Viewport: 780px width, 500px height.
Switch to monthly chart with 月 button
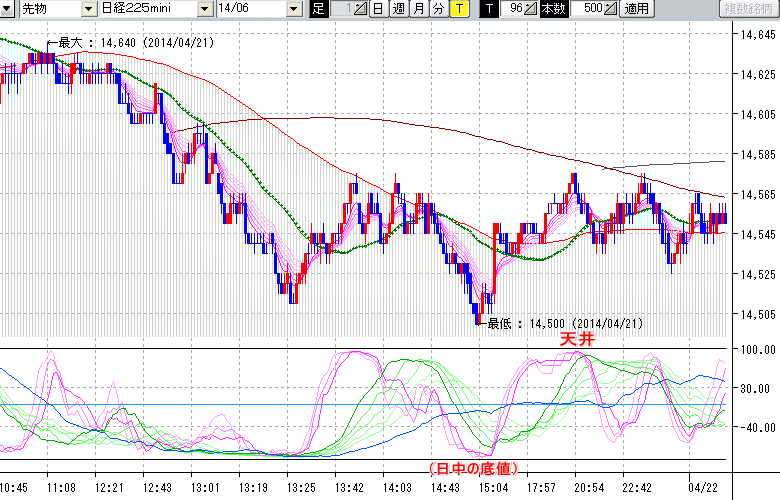pos(418,9)
